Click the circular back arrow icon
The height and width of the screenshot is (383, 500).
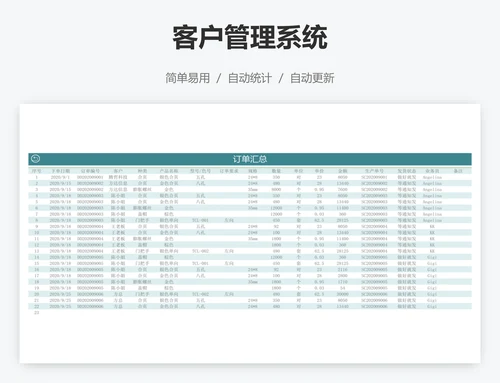(35, 159)
